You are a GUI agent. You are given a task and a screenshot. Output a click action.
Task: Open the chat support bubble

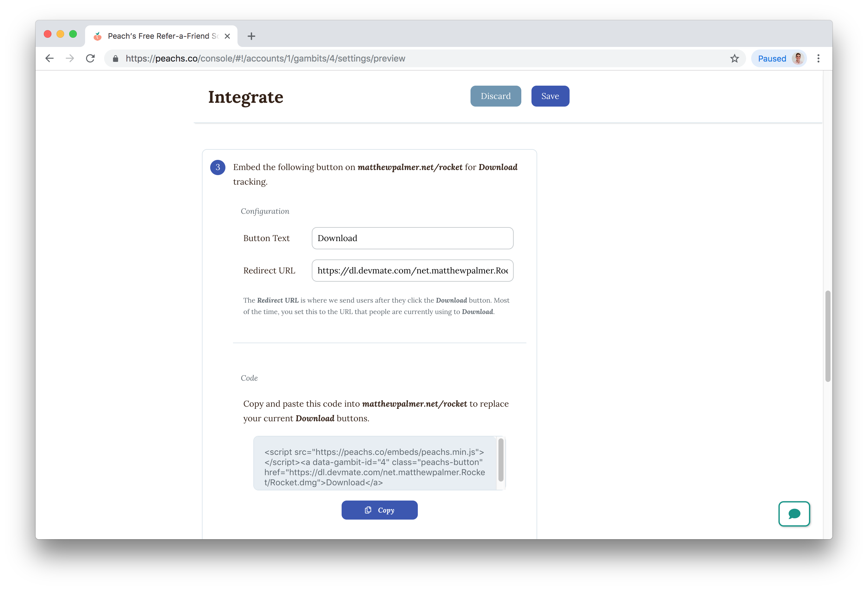pos(794,514)
